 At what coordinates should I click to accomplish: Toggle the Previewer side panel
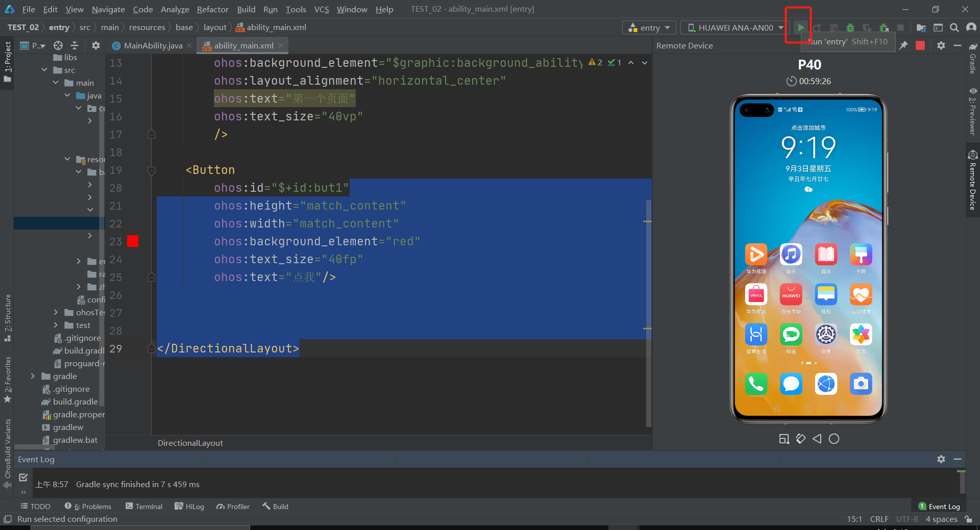[x=973, y=111]
